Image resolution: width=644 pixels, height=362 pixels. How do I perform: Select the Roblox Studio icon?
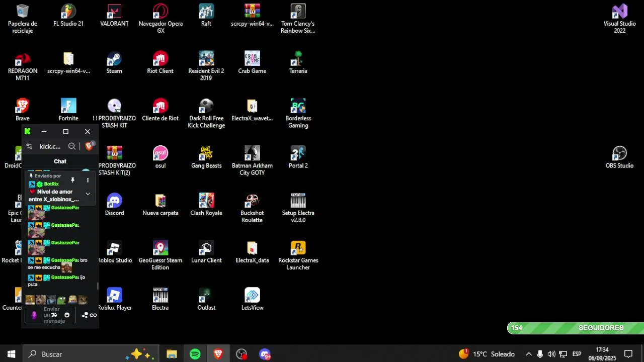(x=115, y=252)
